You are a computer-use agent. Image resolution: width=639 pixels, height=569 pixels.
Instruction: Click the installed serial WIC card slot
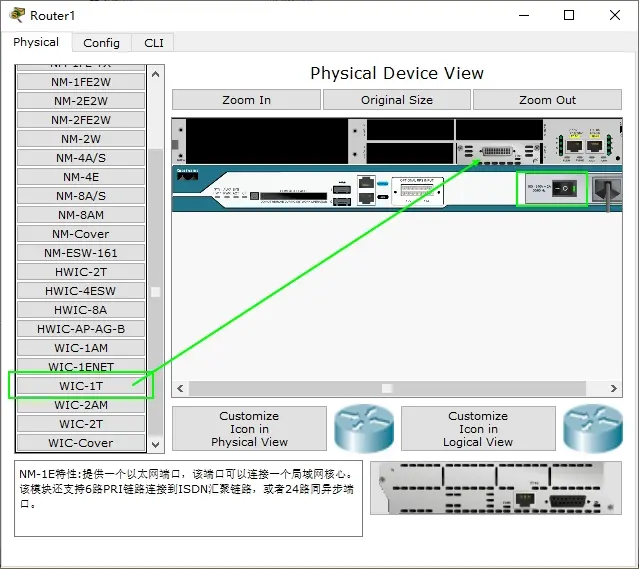click(499, 153)
